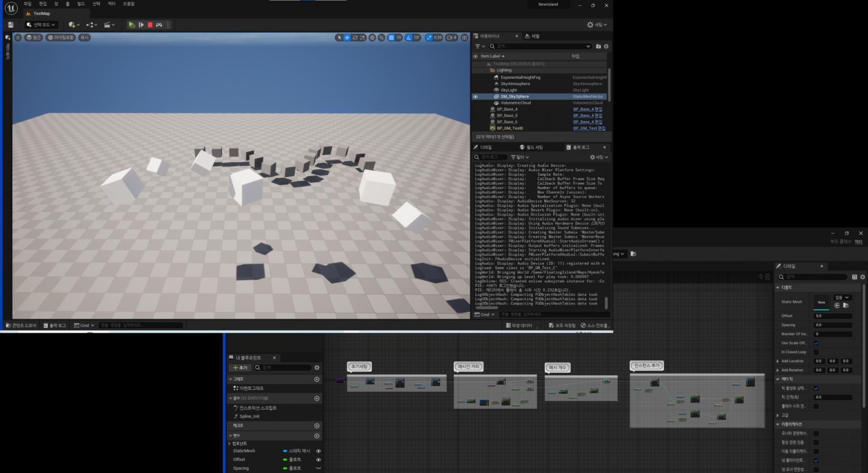
Task: Add a new function with plus icon
Action: point(317,398)
